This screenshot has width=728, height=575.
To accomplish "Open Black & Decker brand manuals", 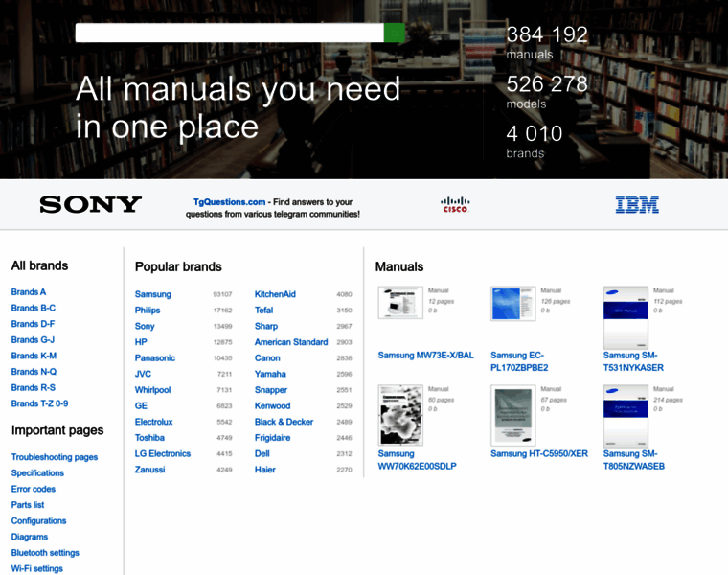I will tap(284, 422).
